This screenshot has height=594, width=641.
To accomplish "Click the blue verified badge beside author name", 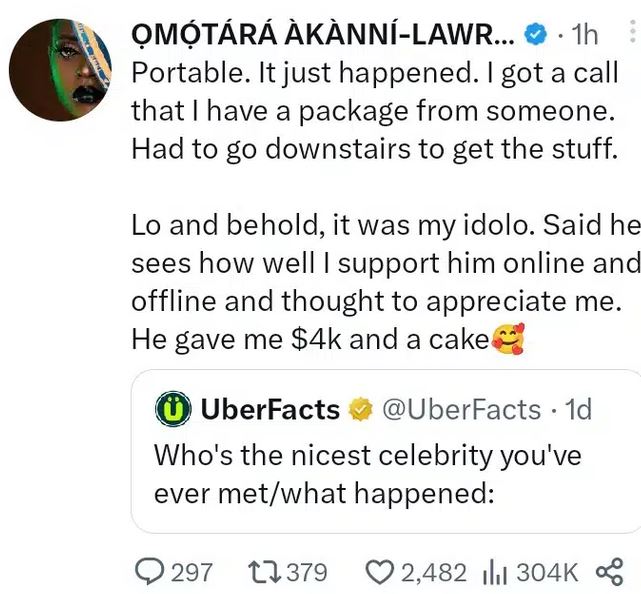I will click(537, 35).
